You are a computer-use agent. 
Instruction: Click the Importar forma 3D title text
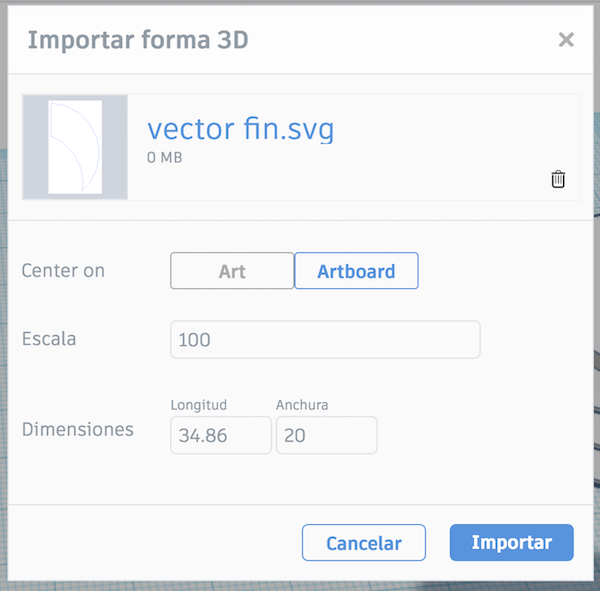(x=138, y=40)
